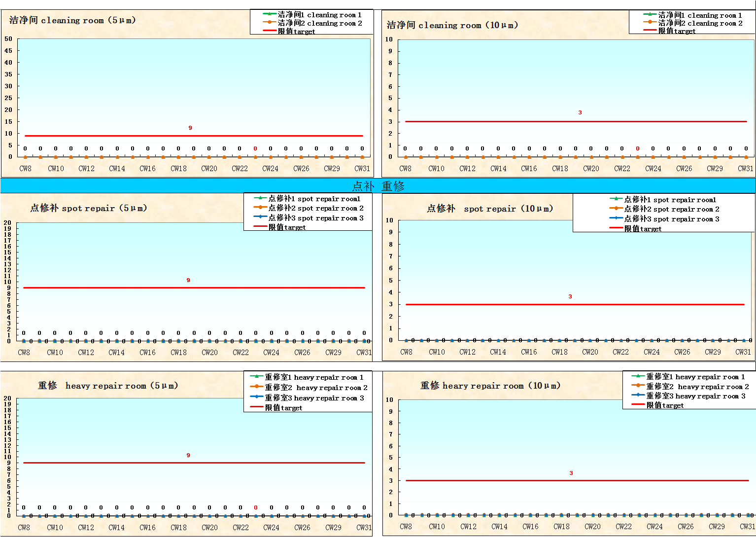The width and height of the screenshot is (756, 540).
Task: Select the red 限值 target swatch in the heavy repair 10μm legend
Action: pyautogui.click(x=638, y=404)
